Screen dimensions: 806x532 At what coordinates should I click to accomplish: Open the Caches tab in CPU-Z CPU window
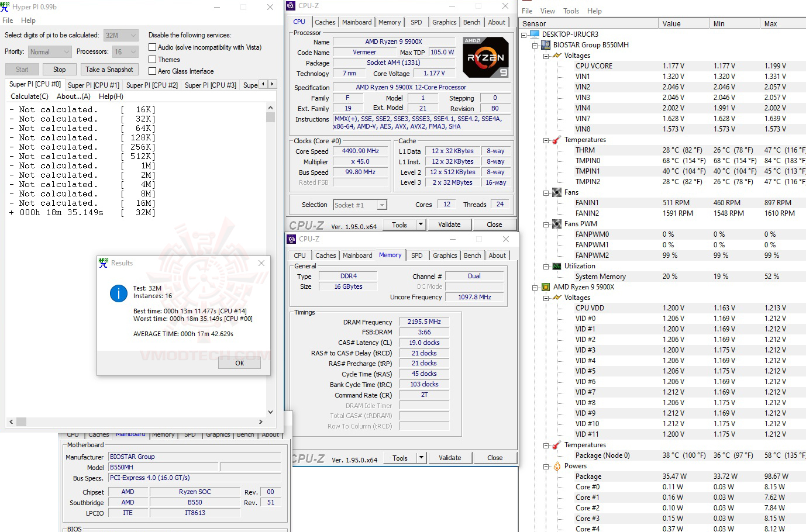point(325,22)
